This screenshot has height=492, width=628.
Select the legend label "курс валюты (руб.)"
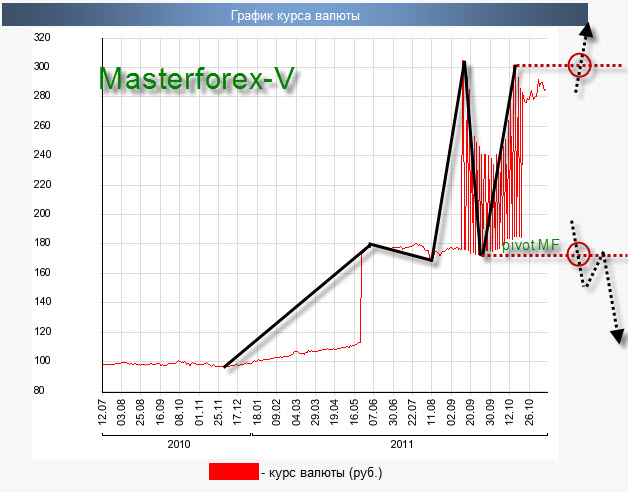click(325, 473)
